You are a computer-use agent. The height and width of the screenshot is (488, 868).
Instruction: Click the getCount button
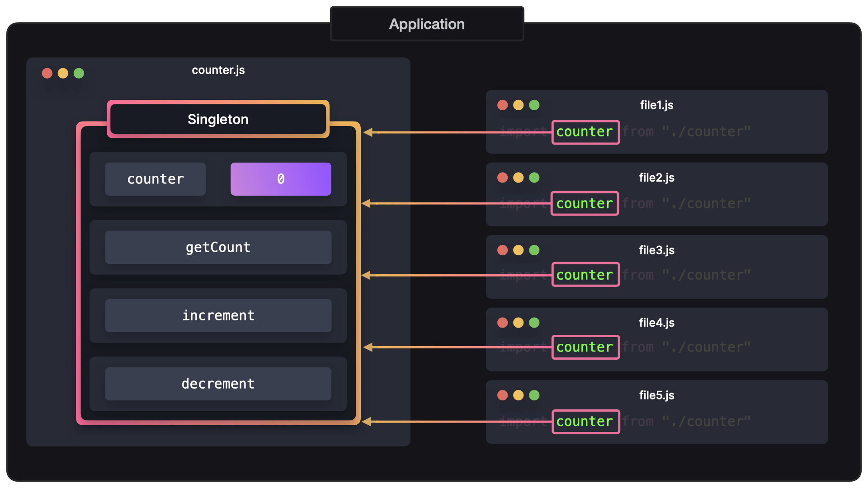coord(218,247)
